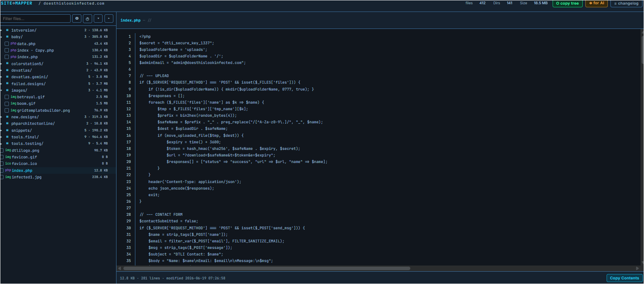Expand the failed.designs/ folder arrow

[2, 84]
